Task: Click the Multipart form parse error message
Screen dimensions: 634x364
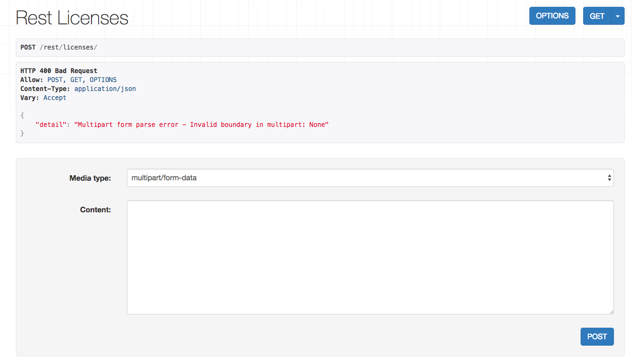Action: [x=201, y=125]
